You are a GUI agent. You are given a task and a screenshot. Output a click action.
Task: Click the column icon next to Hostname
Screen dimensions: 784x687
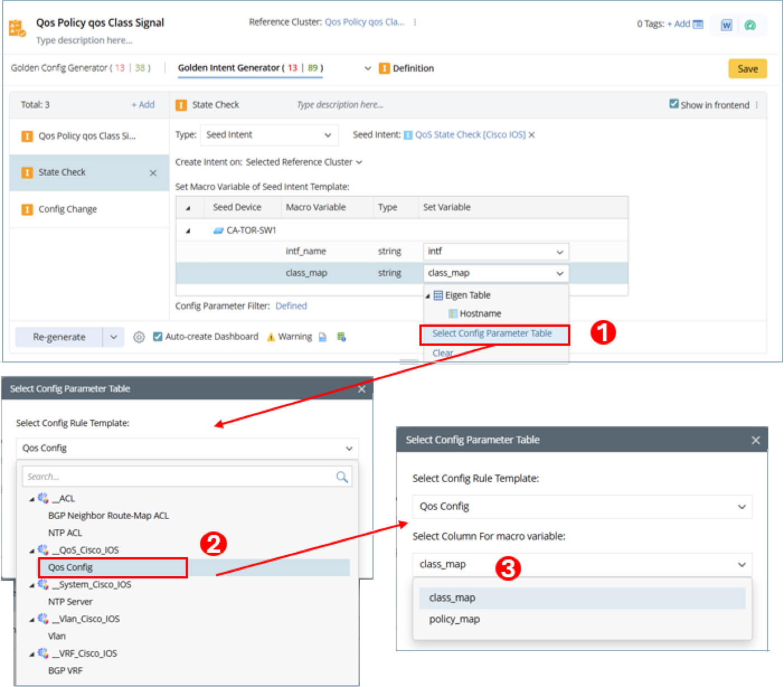click(453, 314)
